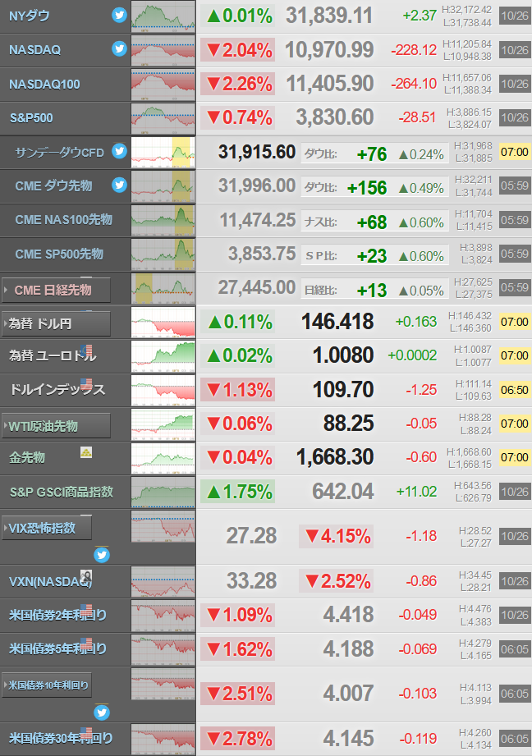
Task: Open the CME NAS100先物 link
Action: click(x=64, y=220)
